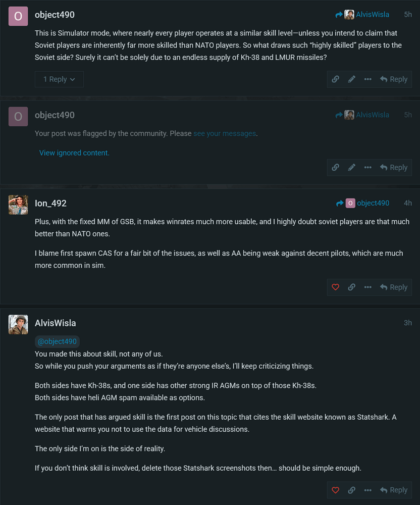
Task: Open more actions on AlvisWisla's post
Action: tap(367, 490)
